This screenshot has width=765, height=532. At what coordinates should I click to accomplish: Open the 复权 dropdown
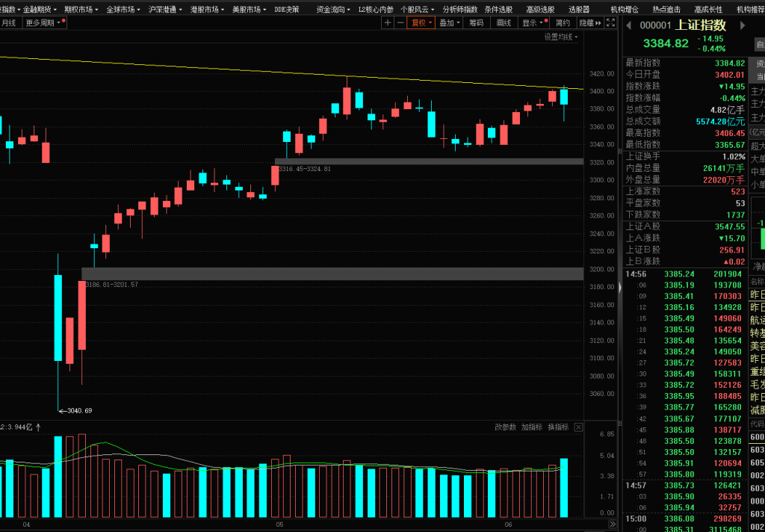pyautogui.click(x=421, y=22)
